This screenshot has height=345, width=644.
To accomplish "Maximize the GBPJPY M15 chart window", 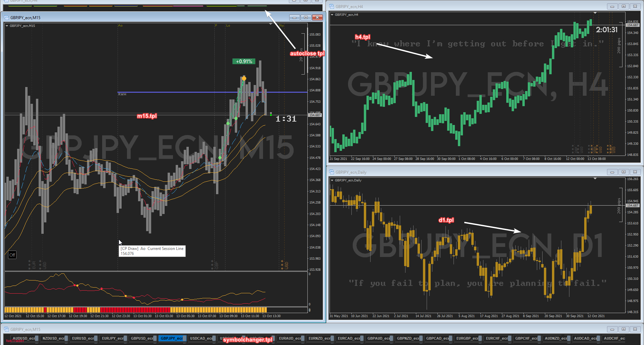I will pyautogui.click(x=306, y=17).
